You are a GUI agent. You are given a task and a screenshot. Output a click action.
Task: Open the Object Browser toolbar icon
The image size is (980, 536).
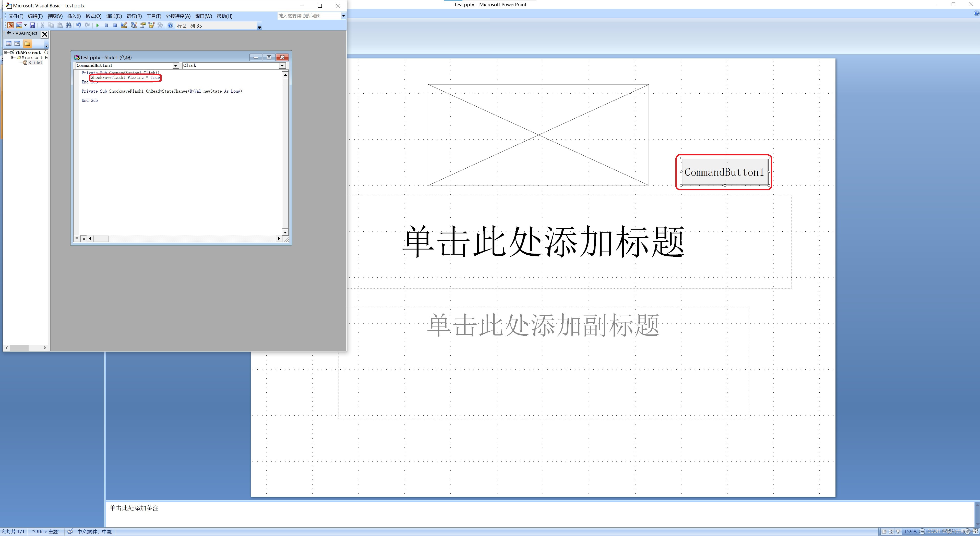click(151, 26)
